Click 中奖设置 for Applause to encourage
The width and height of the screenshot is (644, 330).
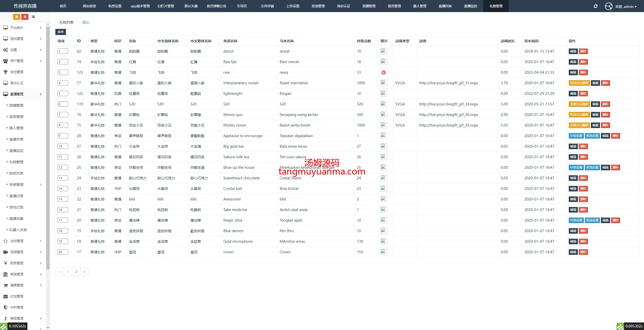coord(576,136)
